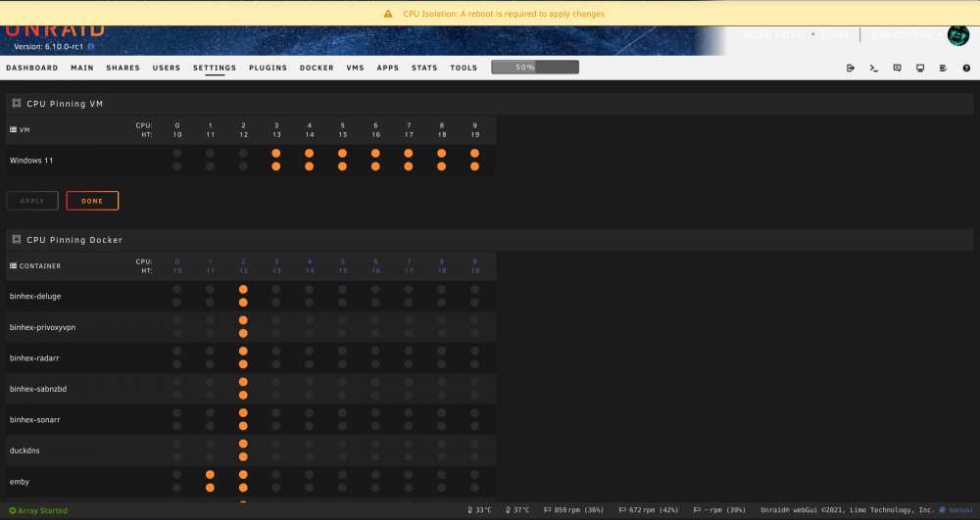Click CPU 0 column link in Docker header
980x520 pixels.
176,261
